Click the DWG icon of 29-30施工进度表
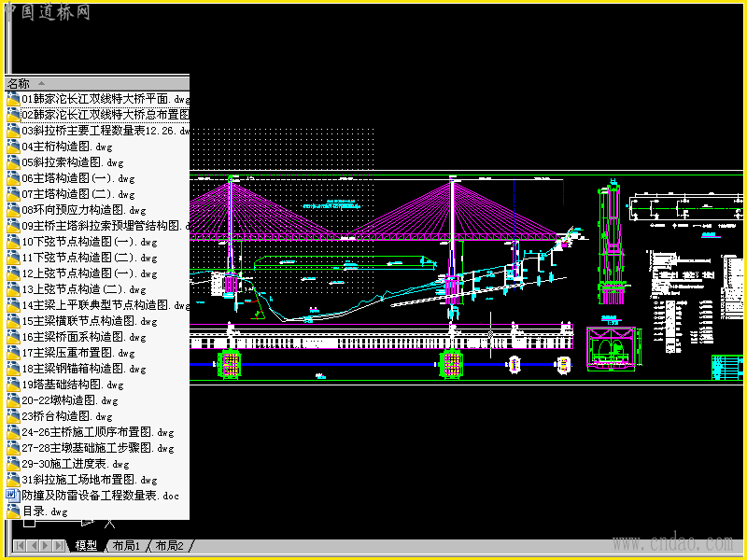The width and height of the screenshot is (747, 560). click(13, 464)
